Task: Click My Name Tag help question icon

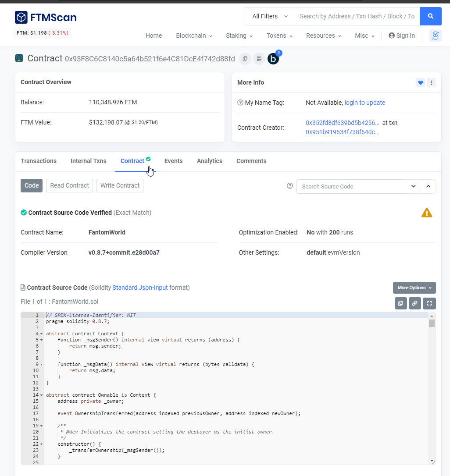Action: point(240,103)
